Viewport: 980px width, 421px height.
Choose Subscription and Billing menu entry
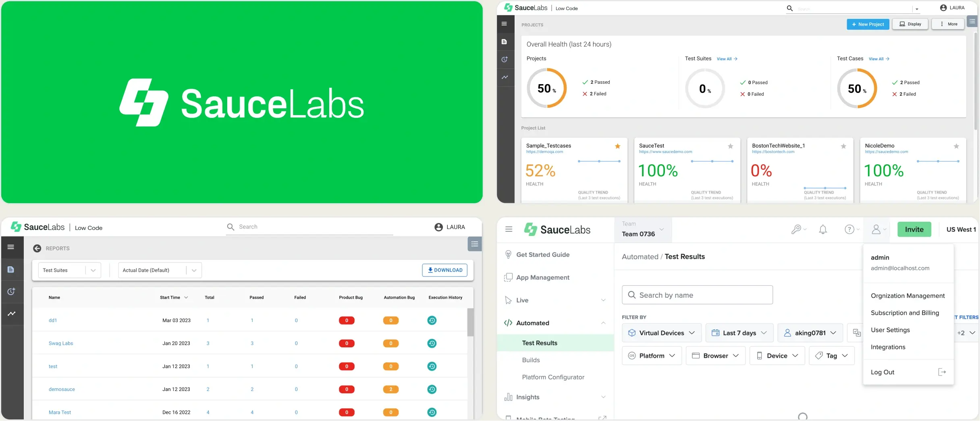(905, 313)
